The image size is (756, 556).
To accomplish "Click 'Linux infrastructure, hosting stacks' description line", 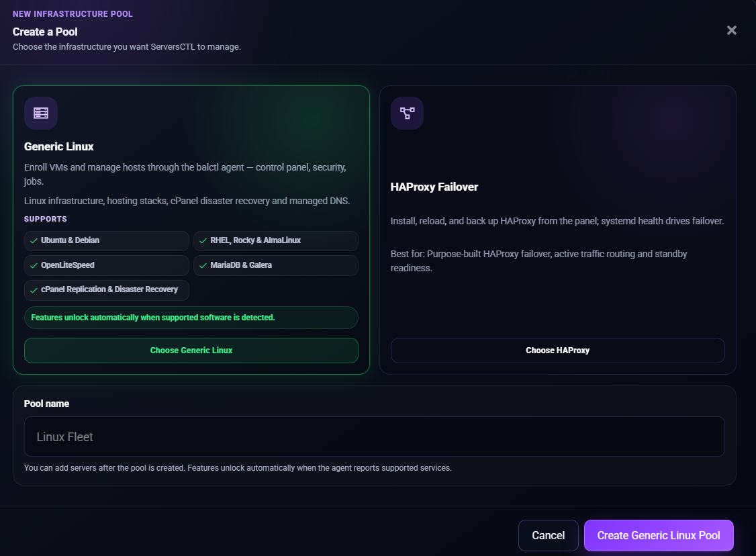I will pyautogui.click(x=187, y=201).
